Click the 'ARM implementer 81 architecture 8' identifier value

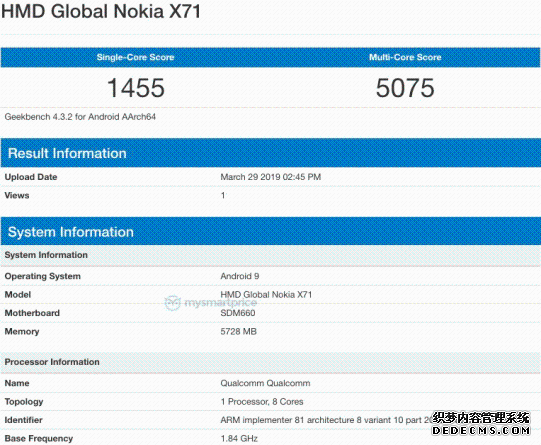click(x=326, y=420)
